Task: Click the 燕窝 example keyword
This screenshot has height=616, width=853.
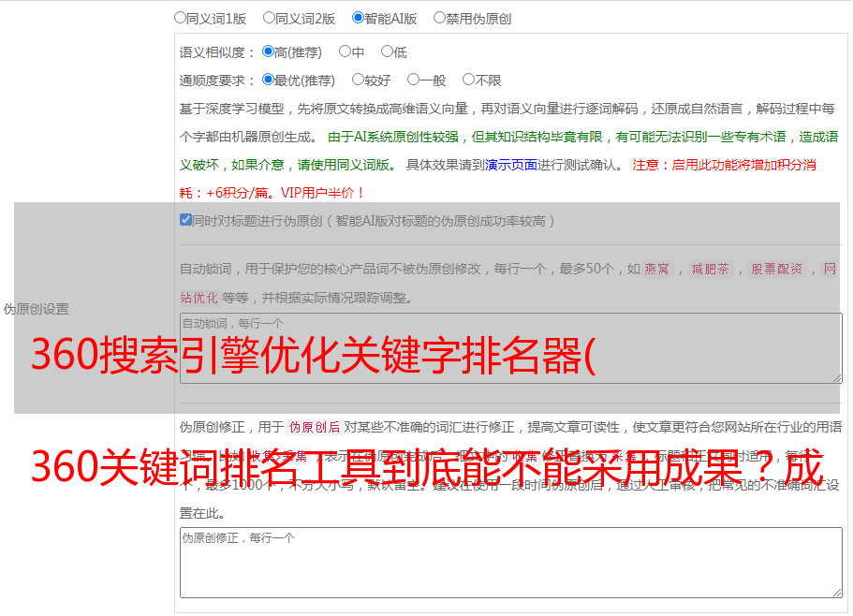Action: pos(656,269)
